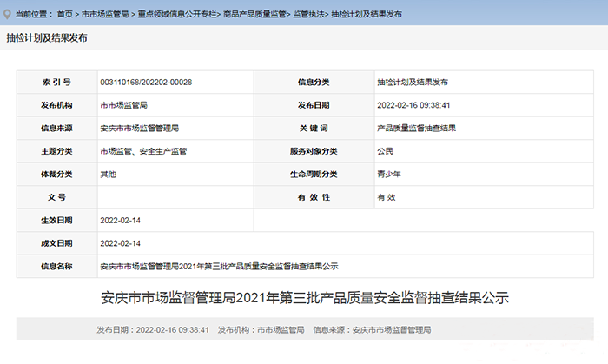
Task: Click the 信息名称 value in the table
Action: tap(219, 266)
